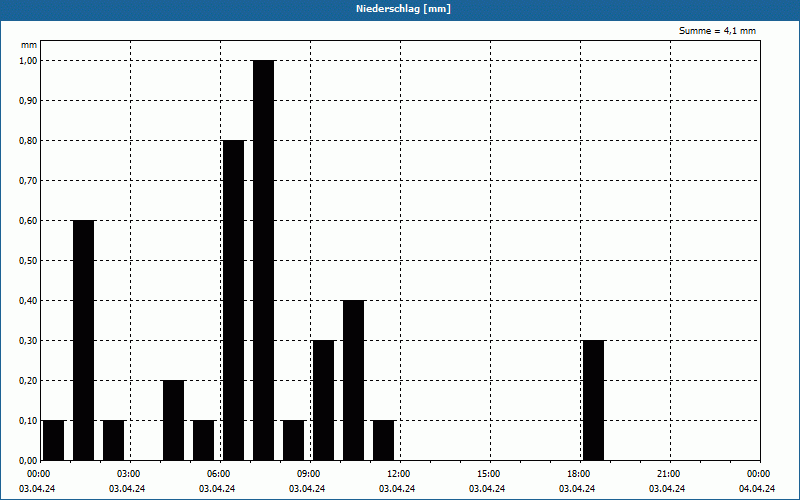Click the "04.04.24" date label
800x500 pixels.
[757, 489]
